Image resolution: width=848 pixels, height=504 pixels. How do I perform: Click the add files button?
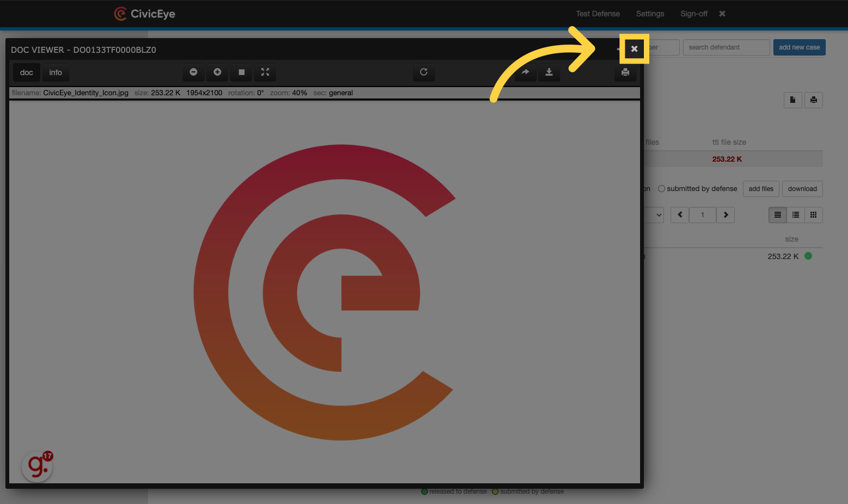coord(761,189)
